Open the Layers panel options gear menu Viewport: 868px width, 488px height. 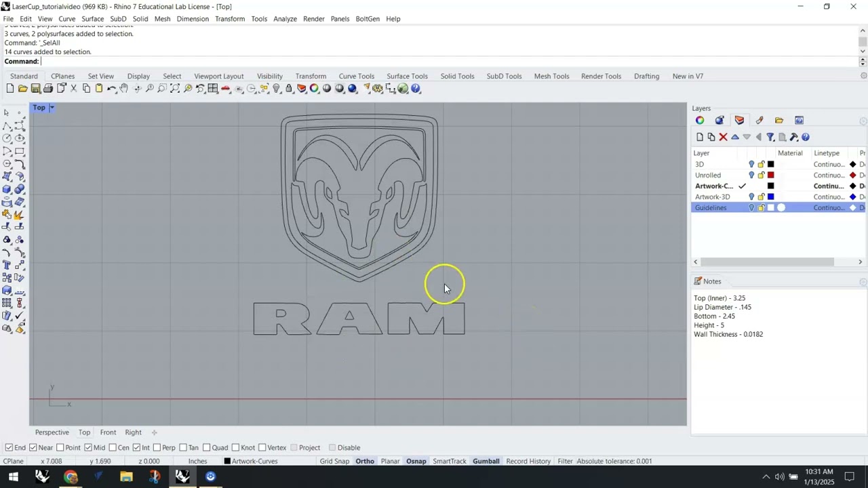tap(863, 121)
